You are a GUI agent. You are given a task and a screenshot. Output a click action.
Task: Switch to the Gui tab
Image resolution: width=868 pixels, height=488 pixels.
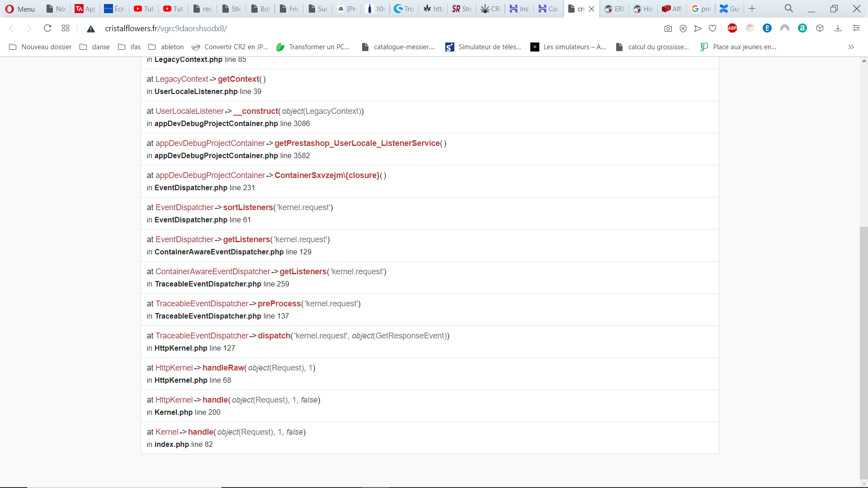click(x=729, y=9)
